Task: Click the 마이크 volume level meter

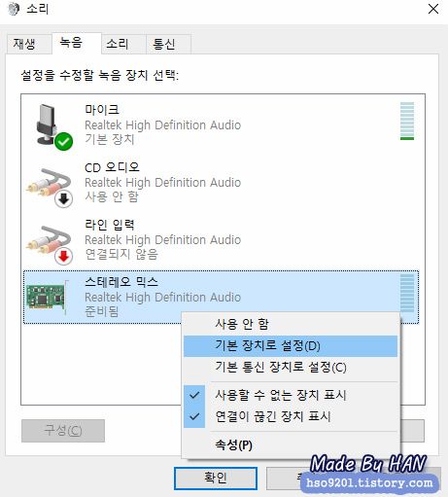Action: click(407, 122)
